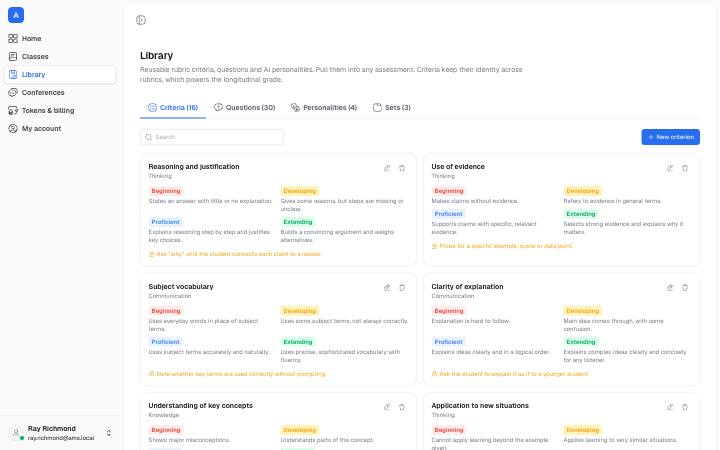This screenshot has height=450, width=720.
Task: Click Ray Richmond's avatar icon
Action: click(16, 433)
